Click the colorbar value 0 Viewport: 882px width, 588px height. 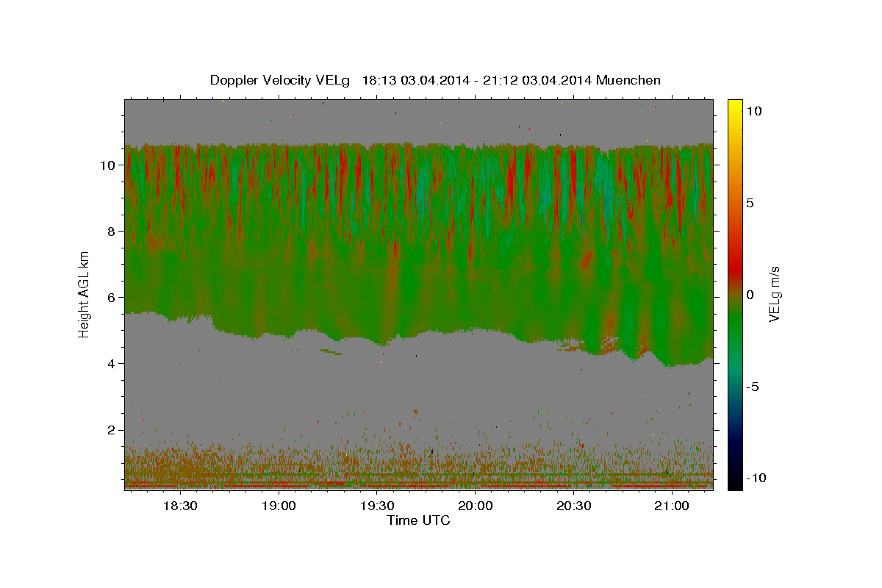[x=750, y=294]
